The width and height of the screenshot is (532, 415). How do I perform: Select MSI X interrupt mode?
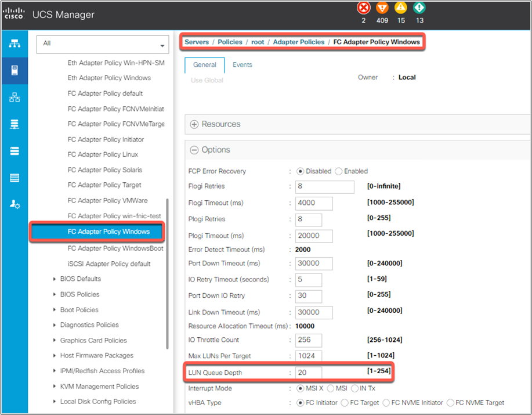pyautogui.click(x=301, y=388)
